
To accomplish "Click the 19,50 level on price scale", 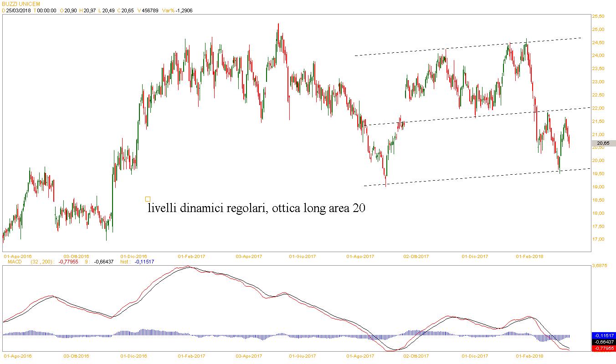I will click(x=597, y=174).
